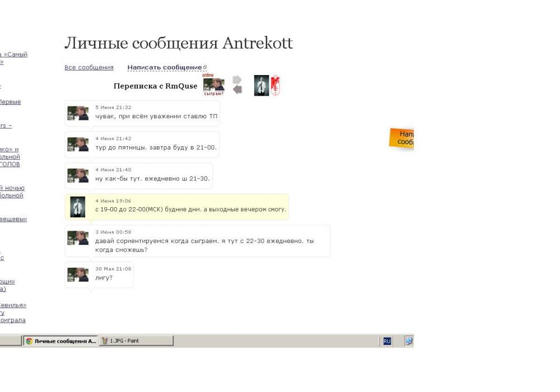Open Antrekott avatar in conversation header
560x392 pixels.
click(x=262, y=86)
